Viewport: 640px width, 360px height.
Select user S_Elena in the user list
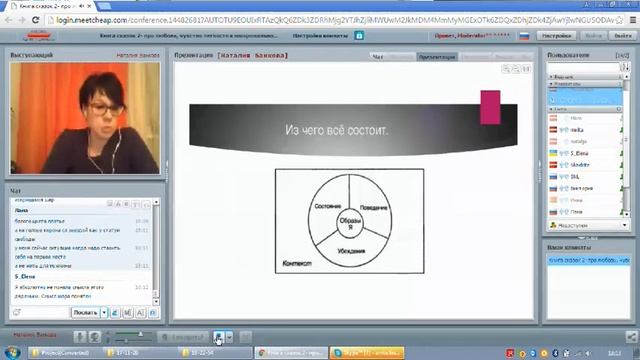pos(586,153)
